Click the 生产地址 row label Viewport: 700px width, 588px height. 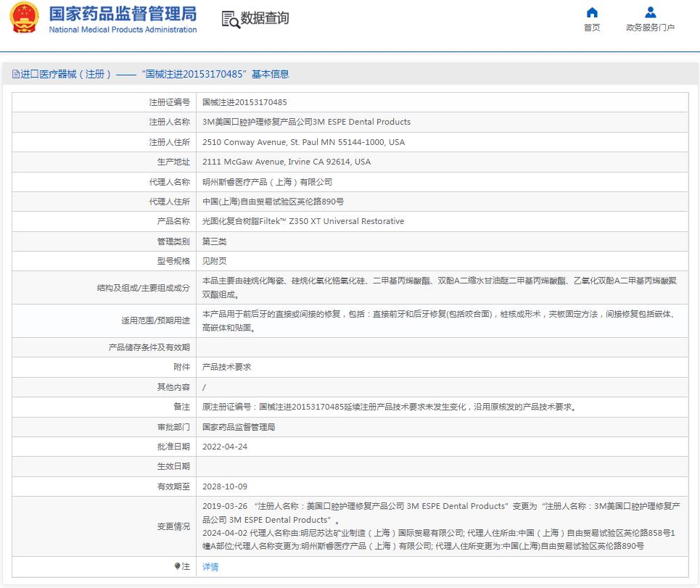173,162
